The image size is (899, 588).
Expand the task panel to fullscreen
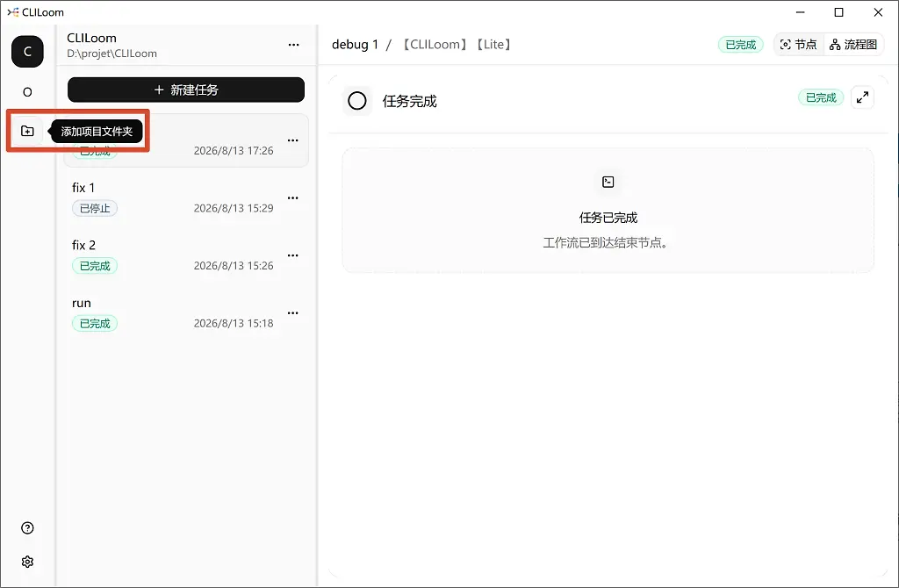pyautogui.click(x=862, y=98)
